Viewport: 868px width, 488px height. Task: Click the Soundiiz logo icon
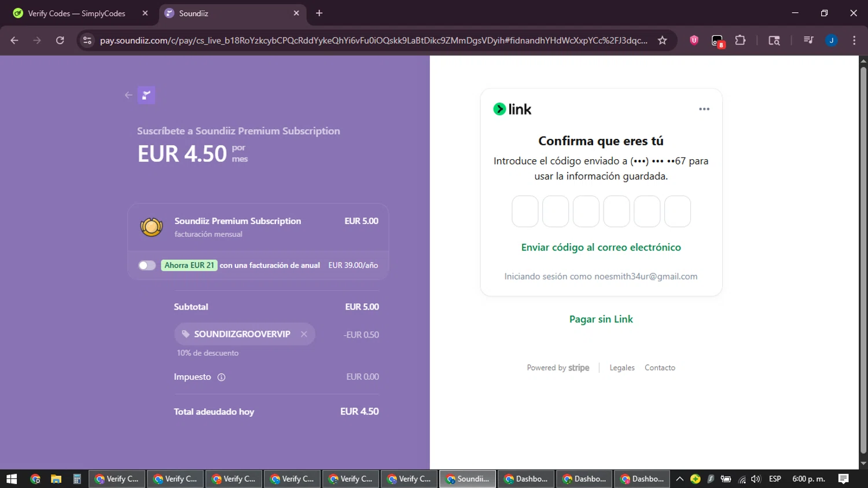(x=146, y=95)
